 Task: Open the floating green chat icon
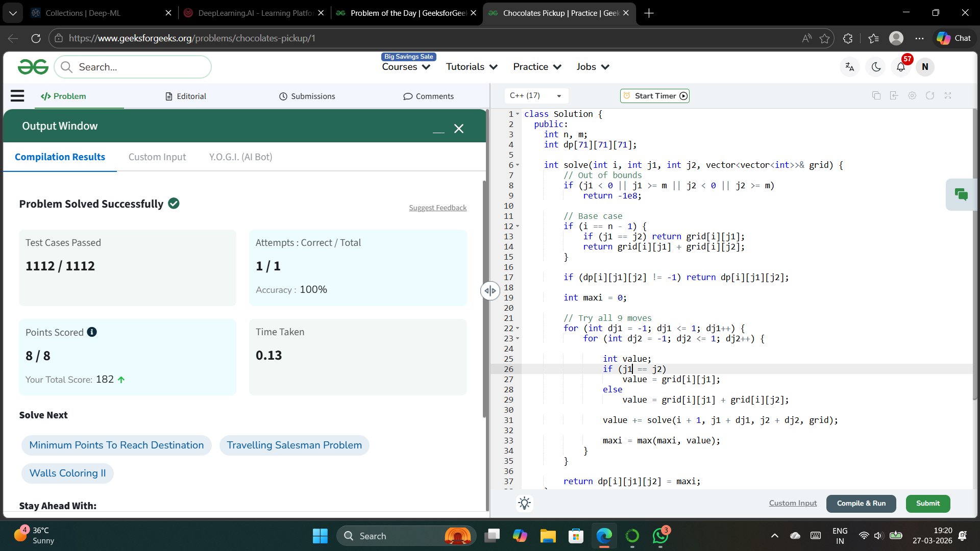tap(961, 194)
